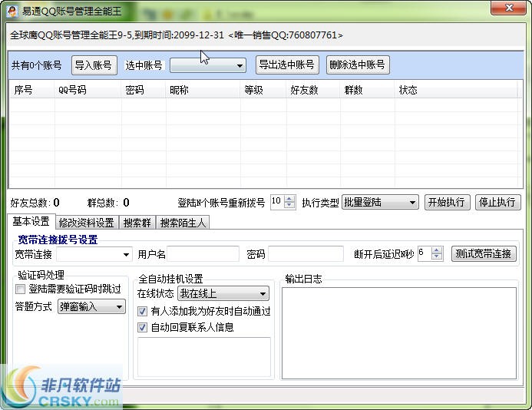Switch to the 搜索陌生人 tab
This screenshot has width=532, height=410.
click(x=183, y=223)
